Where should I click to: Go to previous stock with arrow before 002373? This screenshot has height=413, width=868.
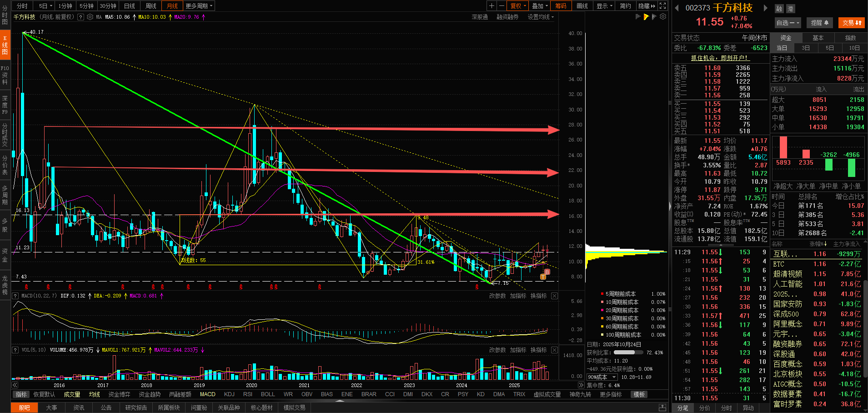click(x=677, y=8)
